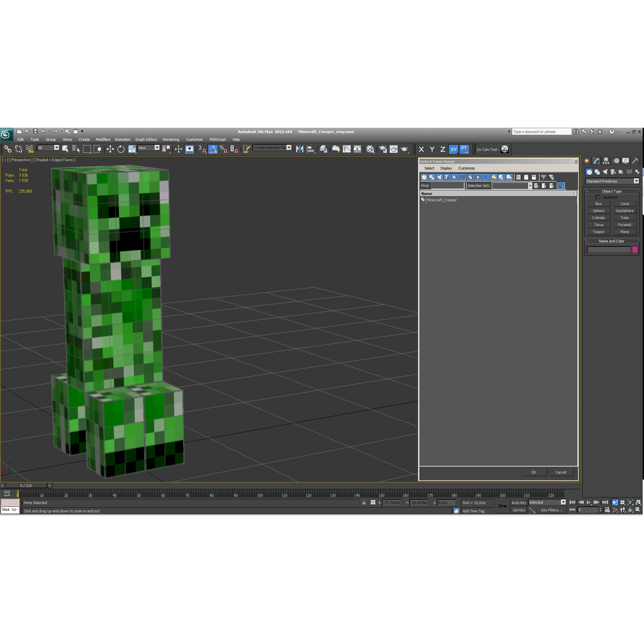The width and height of the screenshot is (644, 644).
Task: Open the Modify panel hammer... no, Utilities icon
Action: point(635,160)
